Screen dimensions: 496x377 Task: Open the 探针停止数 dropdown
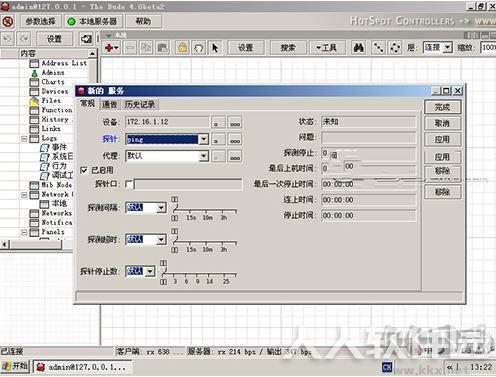[x=150, y=271]
